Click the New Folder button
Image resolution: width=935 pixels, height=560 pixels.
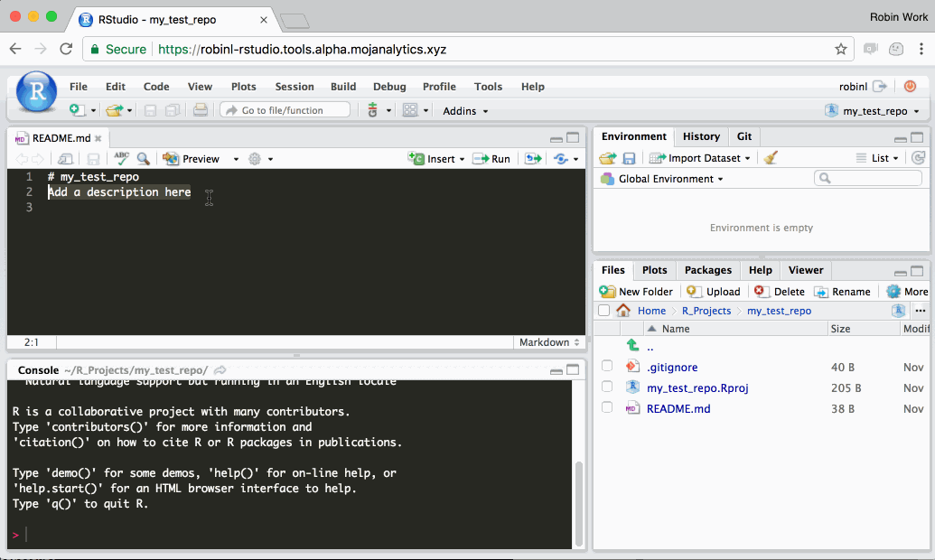pyautogui.click(x=636, y=292)
